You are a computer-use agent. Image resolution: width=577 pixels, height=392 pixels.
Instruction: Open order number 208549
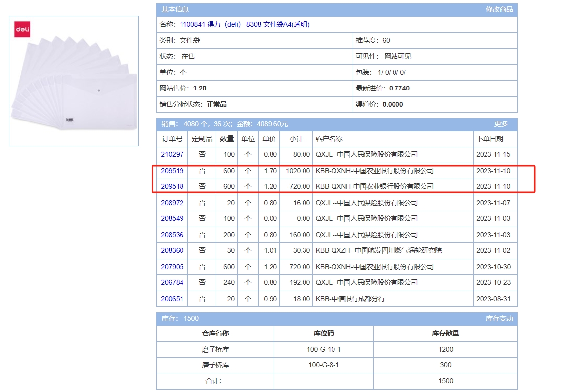(x=172, y=219)
